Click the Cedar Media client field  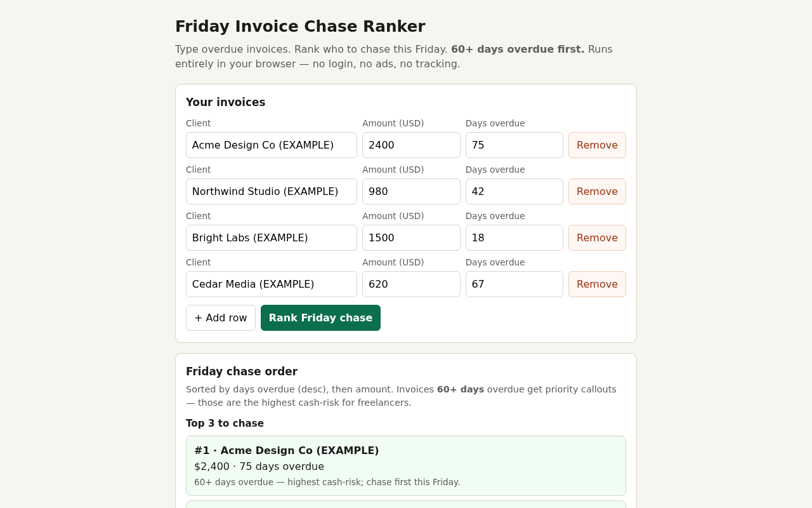point(272,284)
